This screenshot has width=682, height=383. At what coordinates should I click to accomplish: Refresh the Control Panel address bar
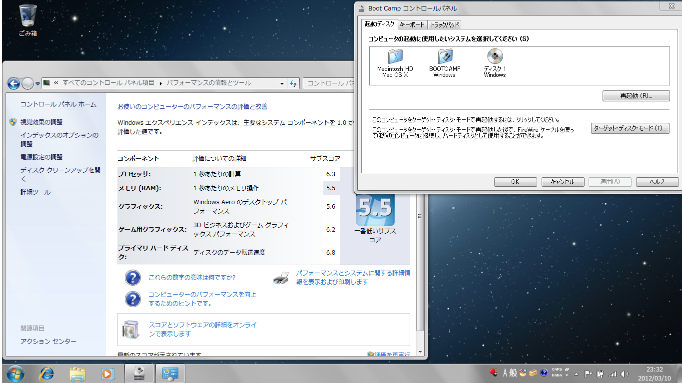[x=293, y=83]
